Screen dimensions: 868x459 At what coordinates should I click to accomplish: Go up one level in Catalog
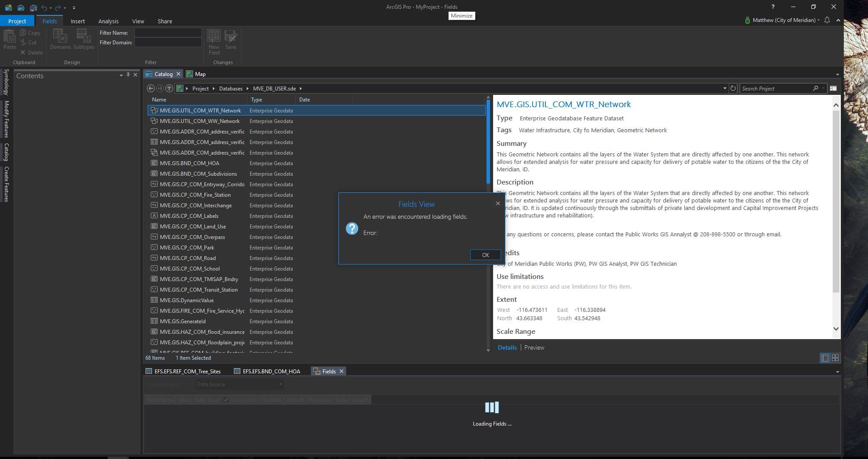pyautogui.click(x=169, y=88)
